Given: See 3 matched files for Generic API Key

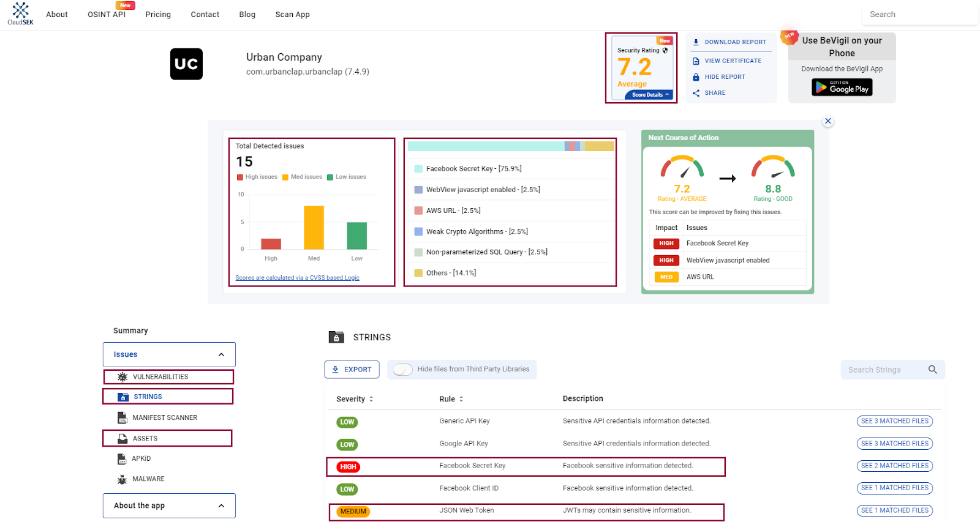Looking at the screenshot, I should point(894,421).
